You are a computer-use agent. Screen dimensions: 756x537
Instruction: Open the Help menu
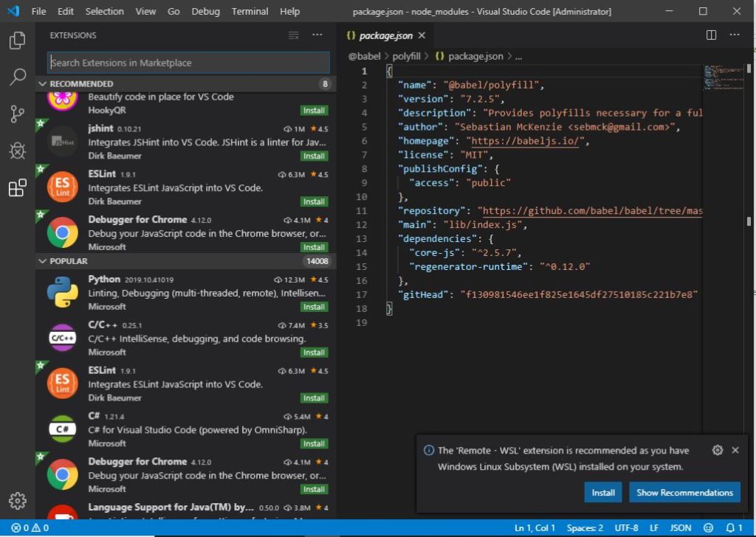[x=289, y=11]
